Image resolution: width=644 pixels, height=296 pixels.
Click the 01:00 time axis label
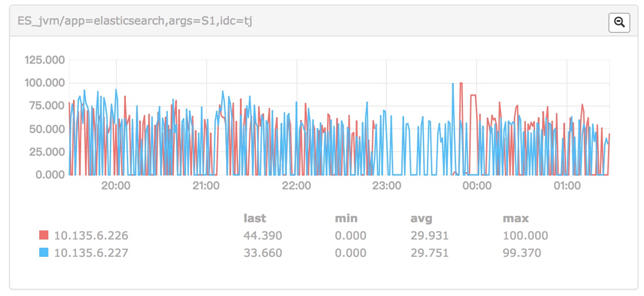[x=567, y=186]
